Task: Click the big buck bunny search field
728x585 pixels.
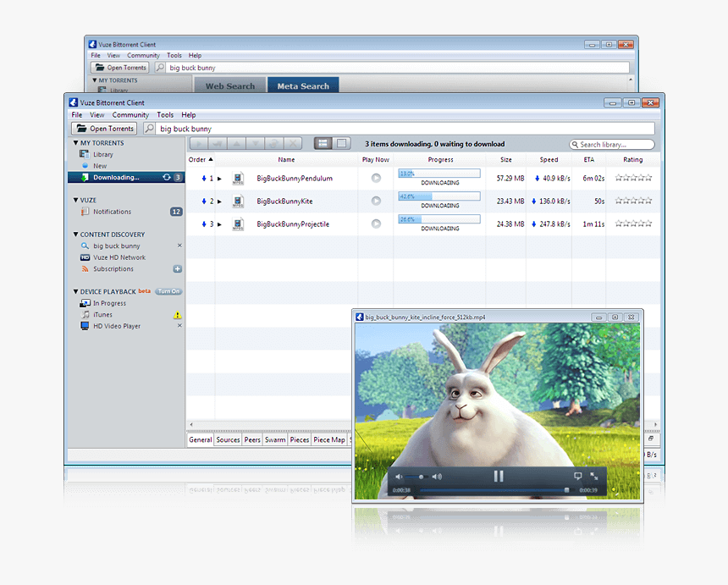Action: pyautogui.click(x=405, y=129)
